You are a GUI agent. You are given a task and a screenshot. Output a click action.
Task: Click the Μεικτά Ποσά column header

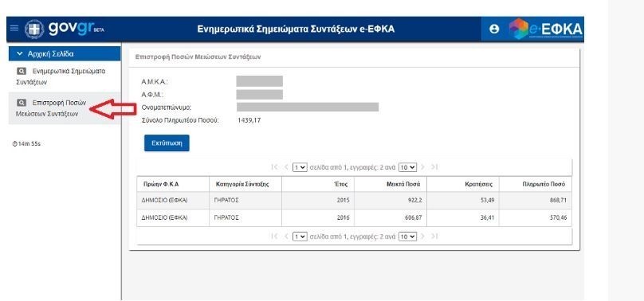[x=391, y=184]
